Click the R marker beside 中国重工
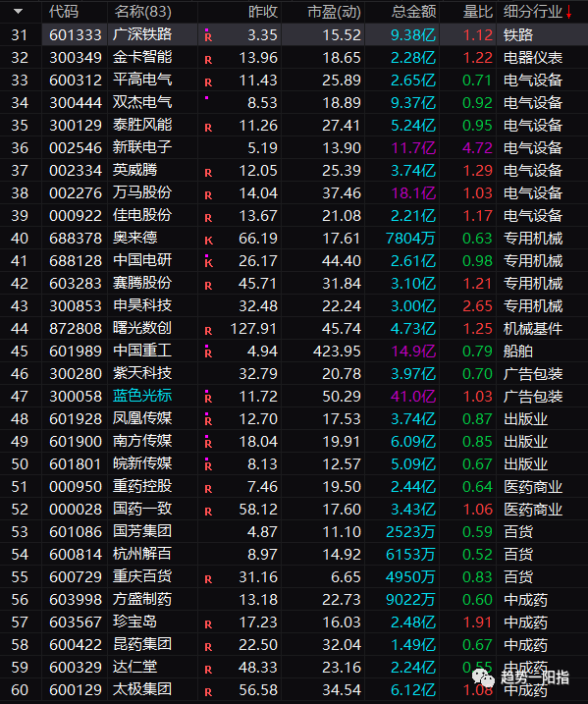588x704 pixels. coord(208,353)
